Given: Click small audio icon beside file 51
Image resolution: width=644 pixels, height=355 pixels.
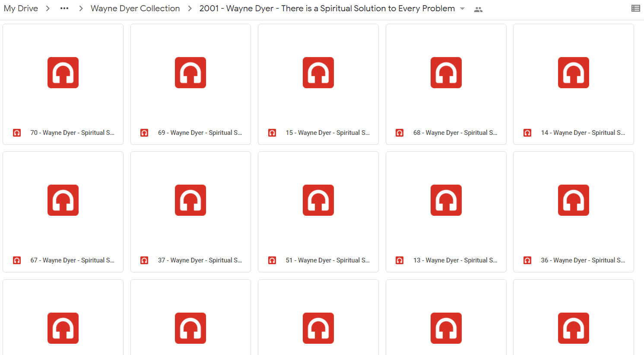Looking at the screenshot, I should (x=272, y=260).
